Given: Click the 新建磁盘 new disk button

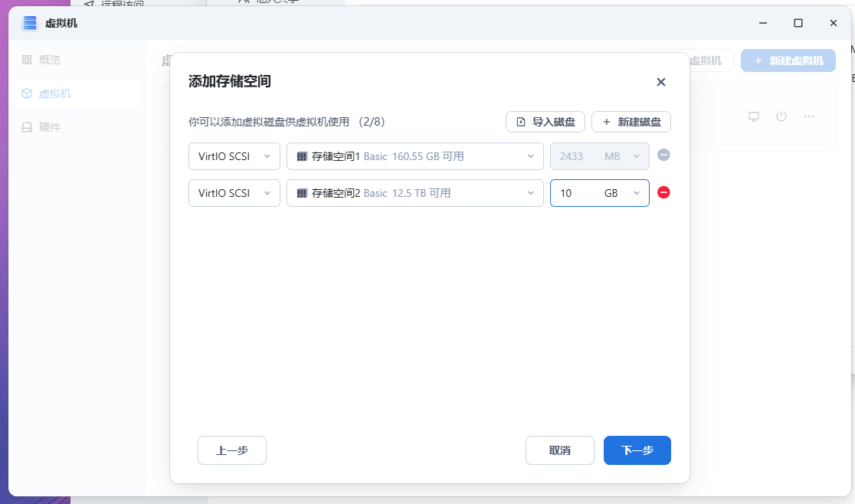Looking at the screenshot, I should click(x=631, y=122).
